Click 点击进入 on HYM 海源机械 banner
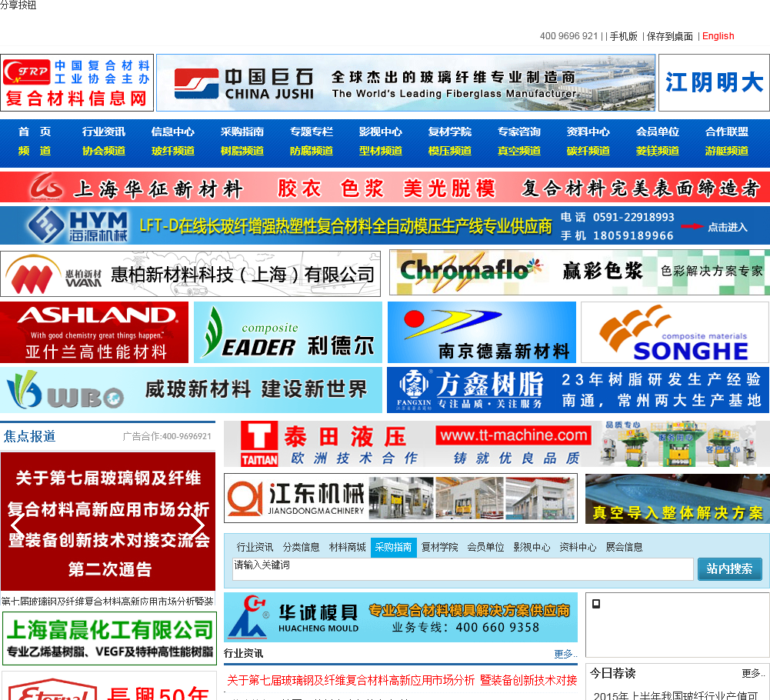 click(x=727, y=228)
